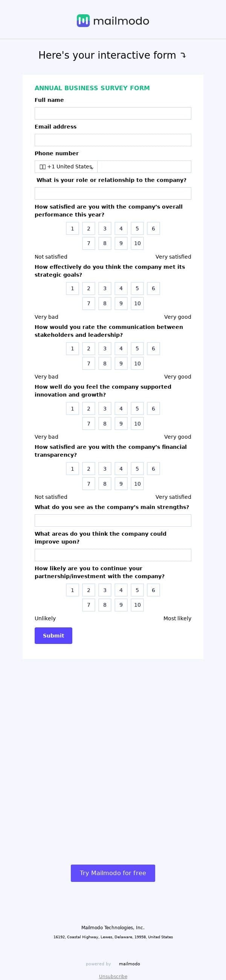This screenshot has height=980, width=226.
Task: Click the Mailmodo logo icon in header
Action: pos(83,21)
